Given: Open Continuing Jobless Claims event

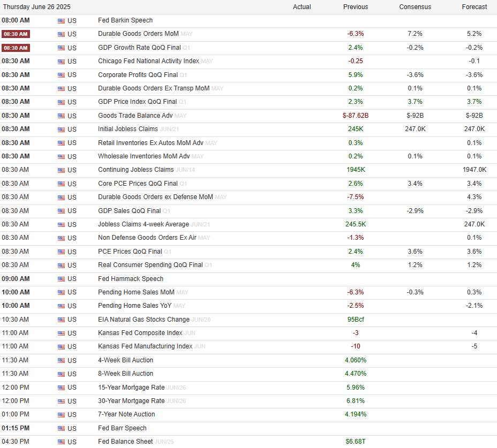Looking at the screenshot, I should coord(135,170).
